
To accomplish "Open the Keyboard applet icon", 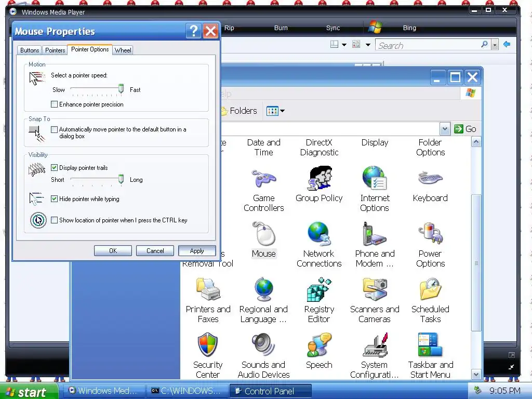I will (x=430, y=178).
